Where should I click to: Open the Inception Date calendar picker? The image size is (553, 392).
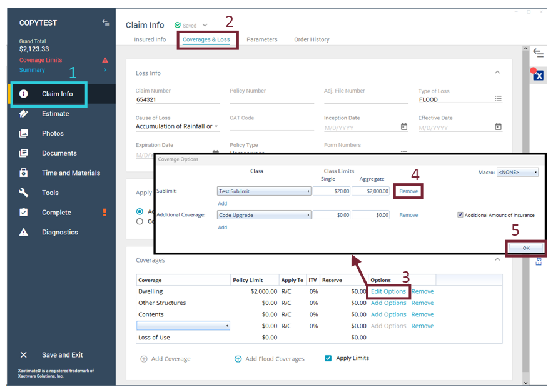[x=404, y=126]
